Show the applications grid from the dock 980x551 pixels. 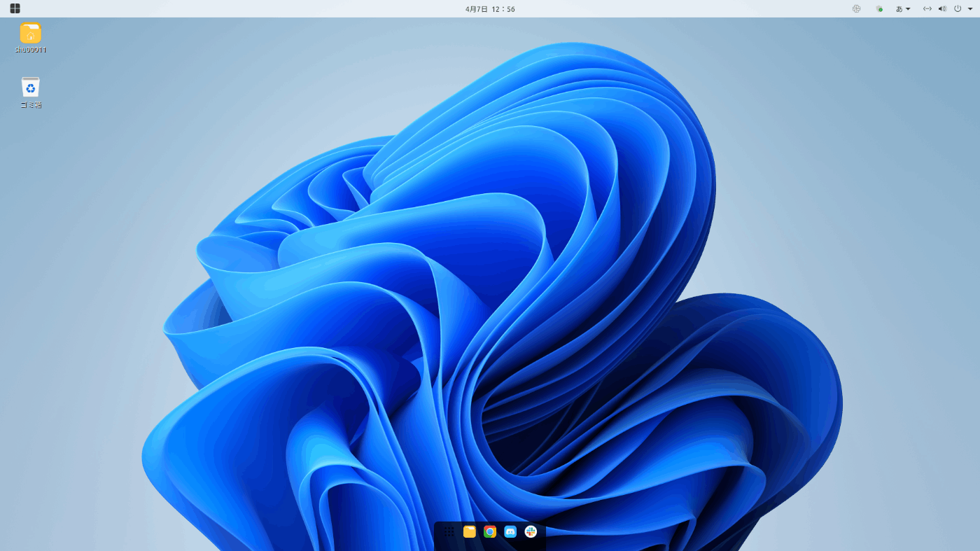click(449, 532)
